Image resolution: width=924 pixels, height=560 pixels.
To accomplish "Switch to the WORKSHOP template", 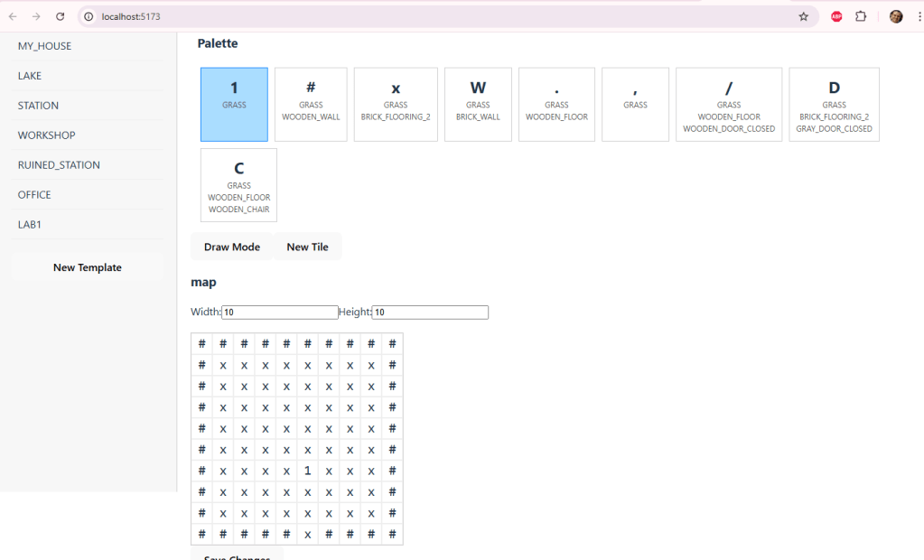I will [46, 135].
